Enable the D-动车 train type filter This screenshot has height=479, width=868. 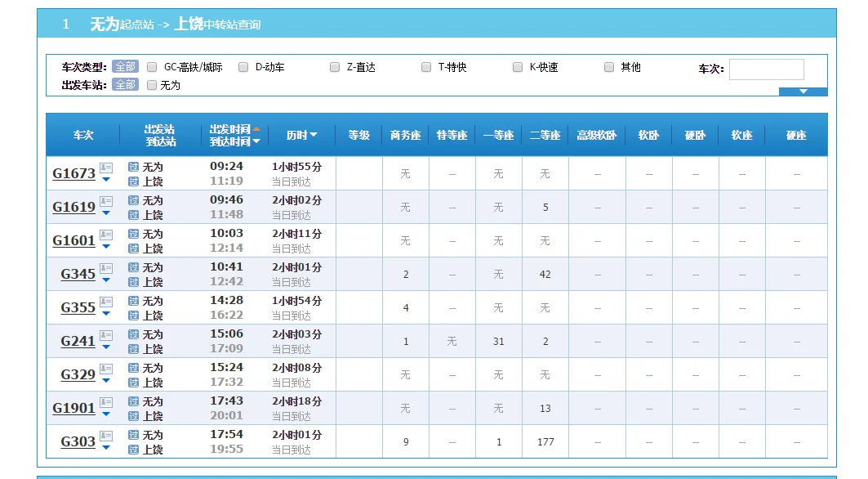(x=243, y=67)
